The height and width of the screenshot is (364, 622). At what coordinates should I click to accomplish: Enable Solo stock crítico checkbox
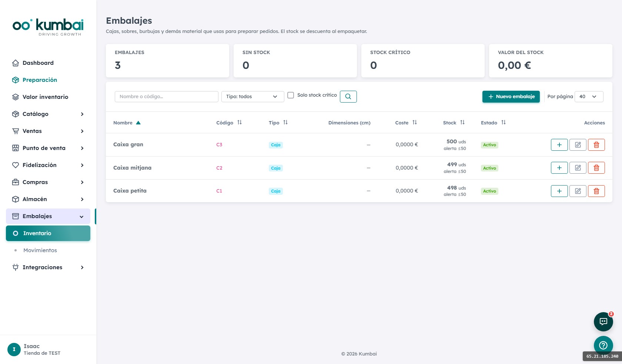tap(291, 95)
